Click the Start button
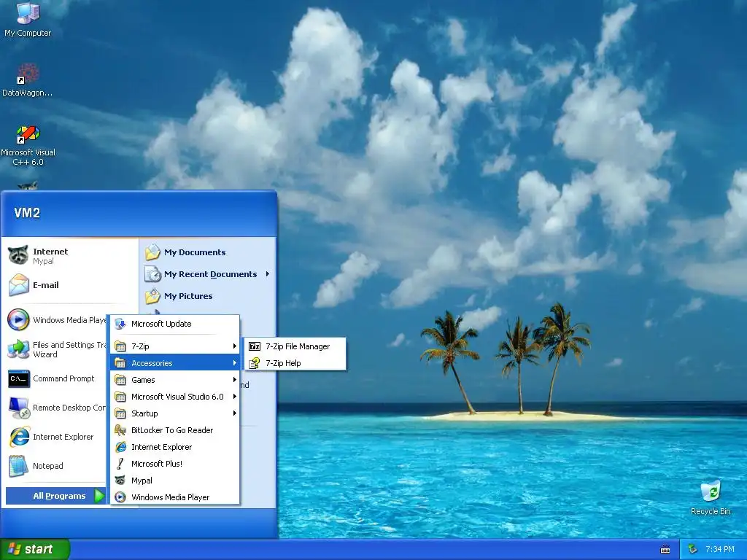This screenshot has width=747, height=560. tap(34, 549)
